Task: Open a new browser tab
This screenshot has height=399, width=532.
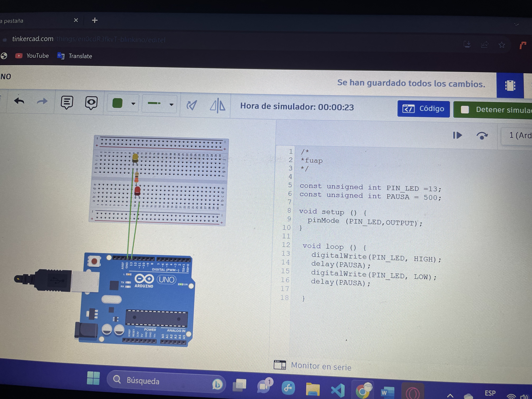Action: tap(95, 20)
